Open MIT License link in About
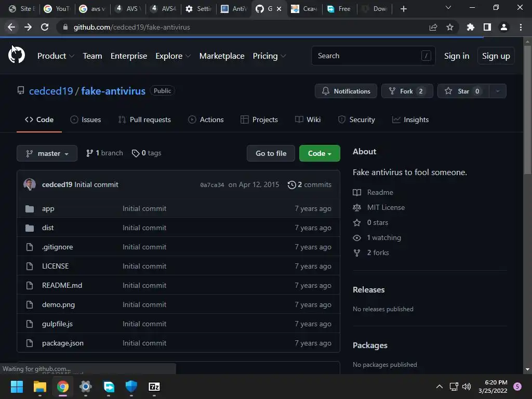Image resolution: width=532 pixels, height=399 pixels. (x=379, y=207)
